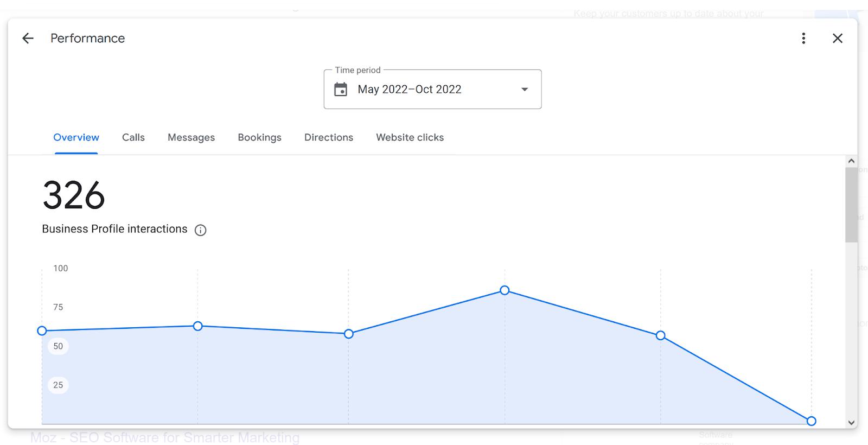Click the info icon beside Business Profile interactions

(200, 230)
